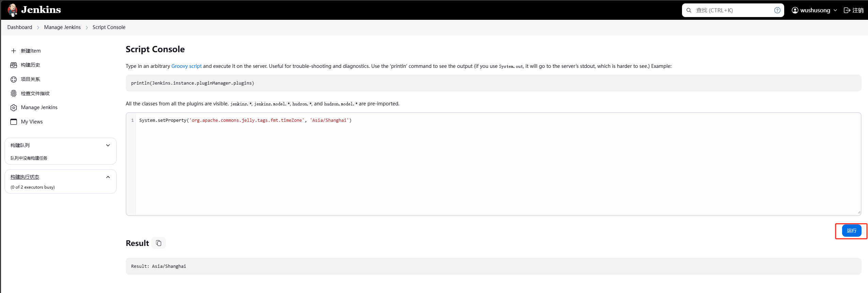Copy the result using the copy icon

159,243
